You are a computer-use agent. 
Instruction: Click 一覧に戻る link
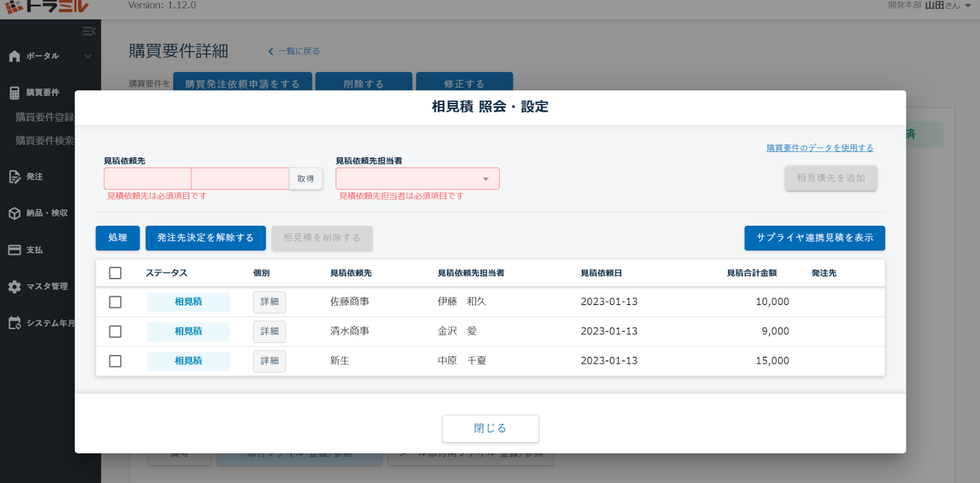tap(299, 51)
